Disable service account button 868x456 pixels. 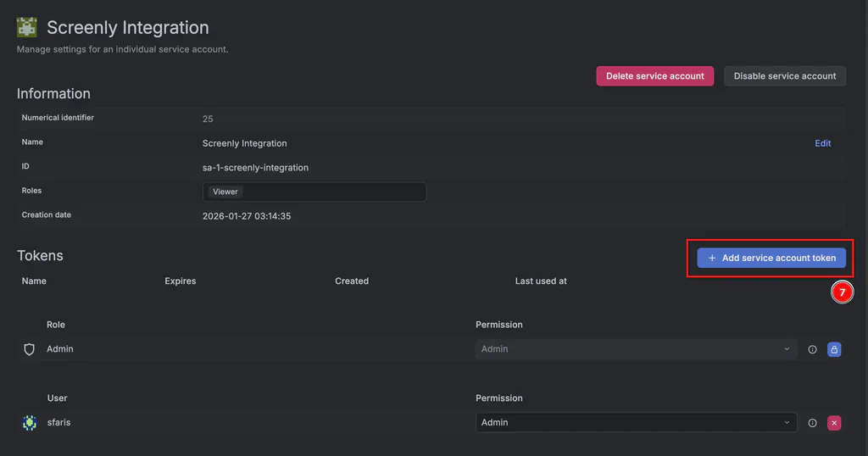point(785,75)
